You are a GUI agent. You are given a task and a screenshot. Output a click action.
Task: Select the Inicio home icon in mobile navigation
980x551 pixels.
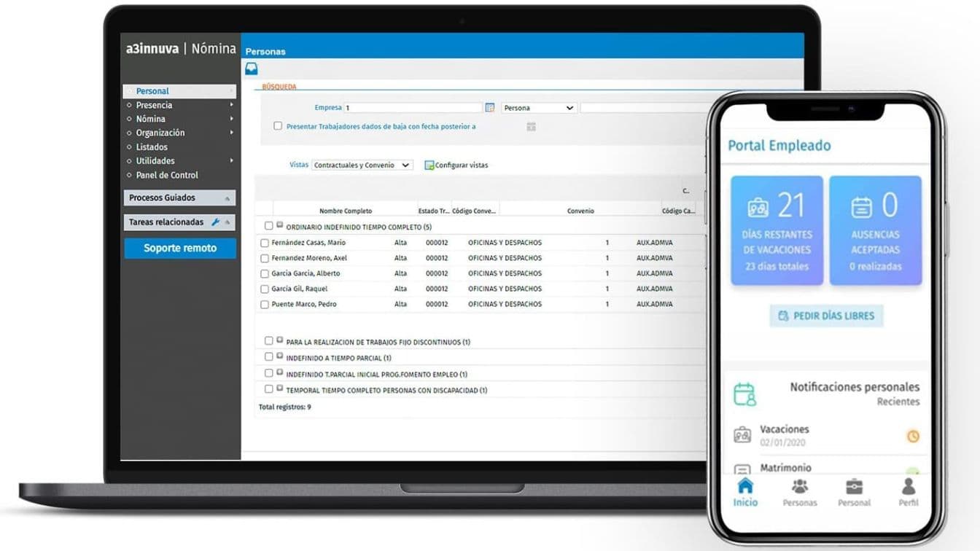(x=745, y=487)
